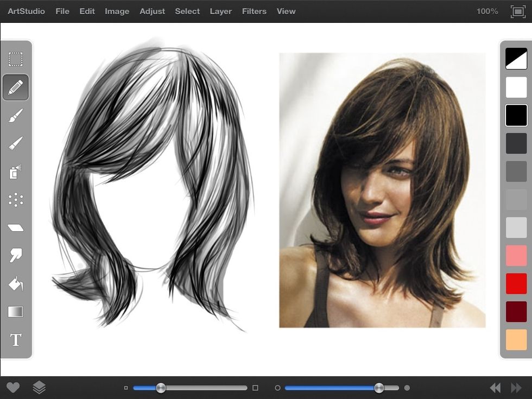Image resolution: width=532 pixels, height=399 pixels.
Task: Pick the light gray swatch
Action: coord(516,227)
